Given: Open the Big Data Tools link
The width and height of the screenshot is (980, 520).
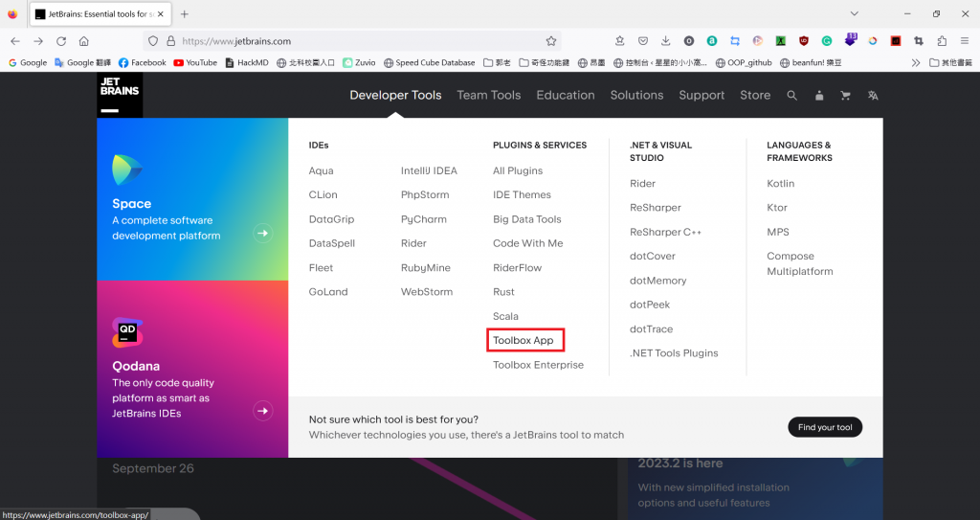Looking at the screenshot, I should coord(527,219).
